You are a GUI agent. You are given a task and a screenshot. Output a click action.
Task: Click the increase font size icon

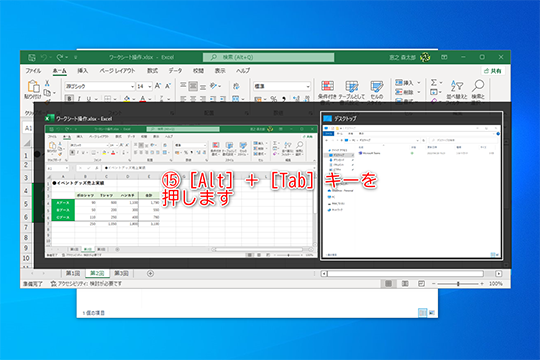click(158, 86)
